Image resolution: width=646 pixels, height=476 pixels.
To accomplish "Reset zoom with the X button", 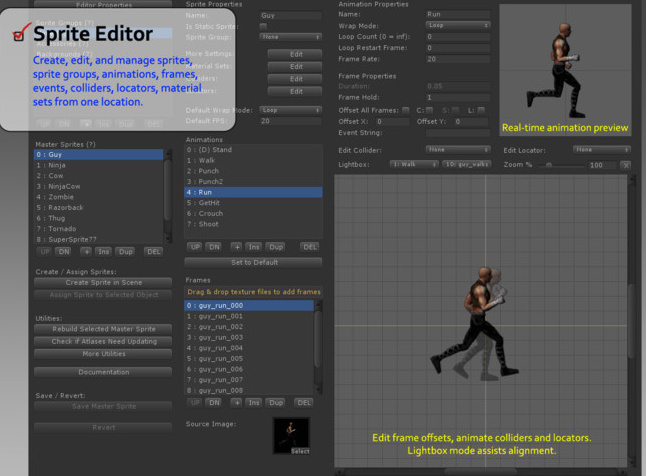I will point(626,165).
